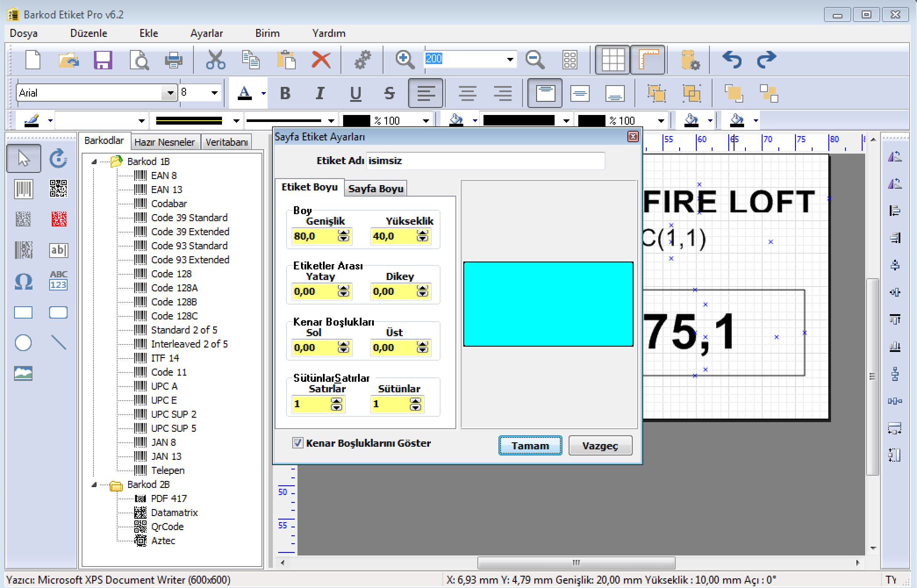Open the zoom level 200 dropdown
This screenshot has height=588, width=917.
point(510,59)
